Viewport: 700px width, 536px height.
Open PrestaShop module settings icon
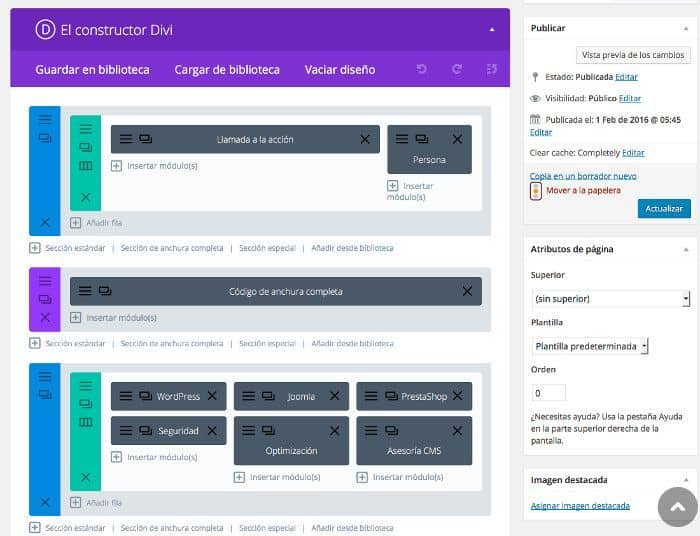tap(371, 396)
